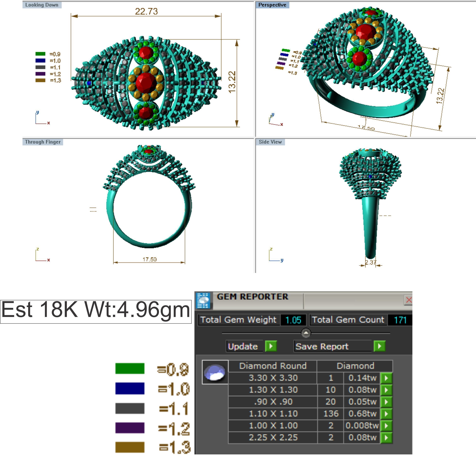
Task: Click the 22.73 width dimension label
Action: click(146, 11)
